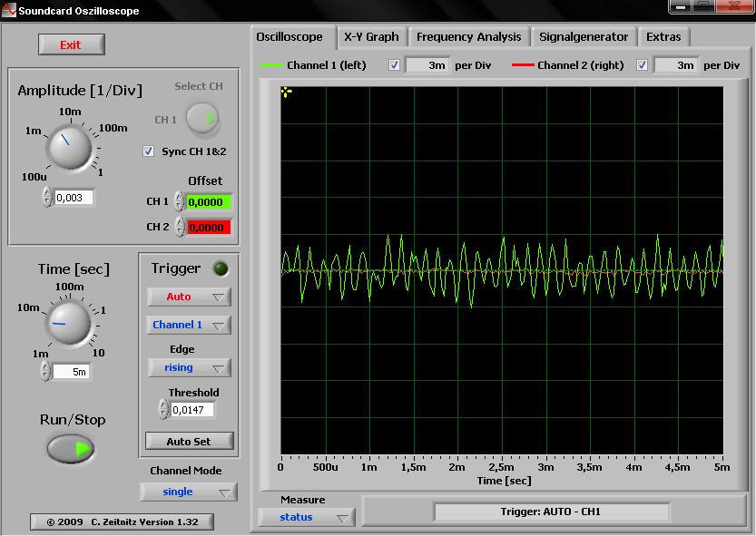Go to the Extras tab
Screen dimensions: 756x536
(663, 37)
